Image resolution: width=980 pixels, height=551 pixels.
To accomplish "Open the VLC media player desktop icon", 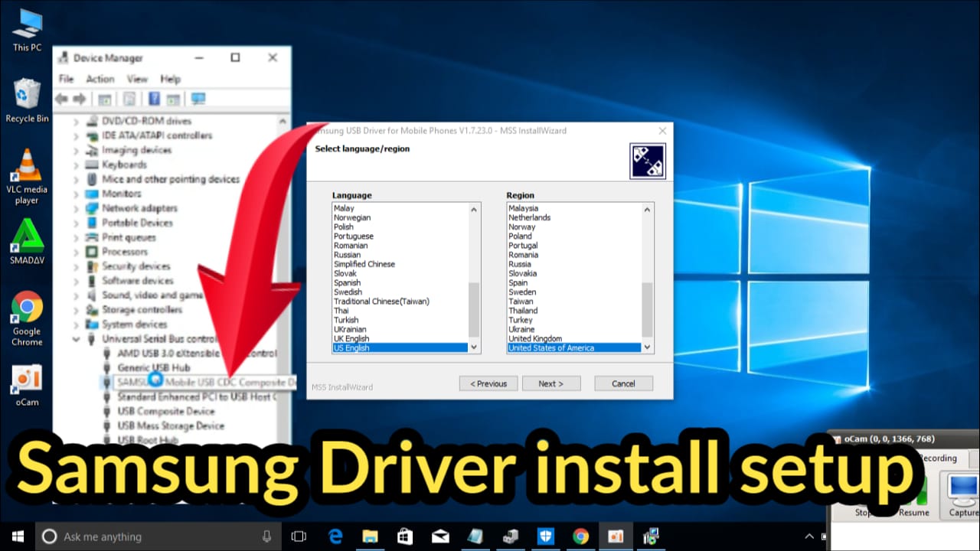I will tap(26, 168).
